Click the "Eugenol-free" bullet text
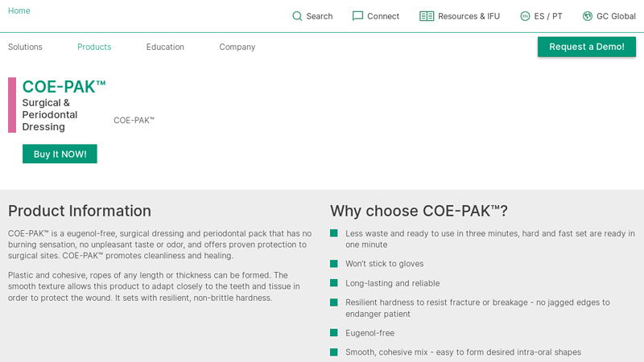 pos(369,333)
